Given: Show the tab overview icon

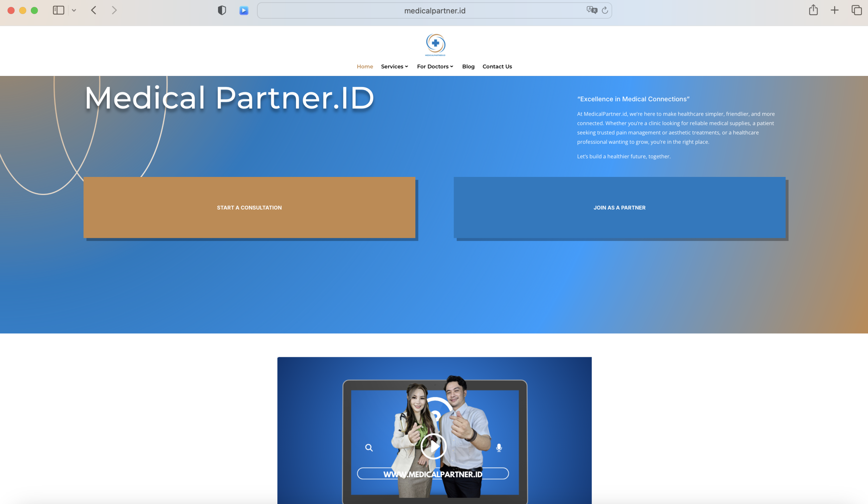Looking at the screenshot, I should click(x=856, y=10).
